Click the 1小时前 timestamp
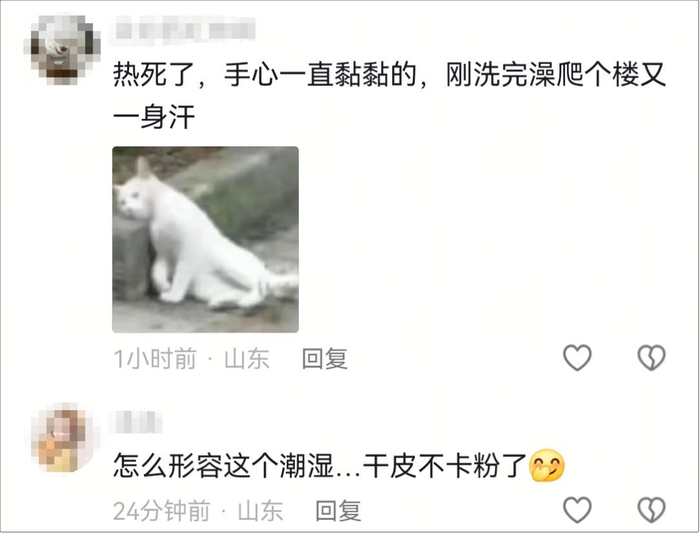The width and height of the screenshot is (700, 534). [x=155, y=359]
